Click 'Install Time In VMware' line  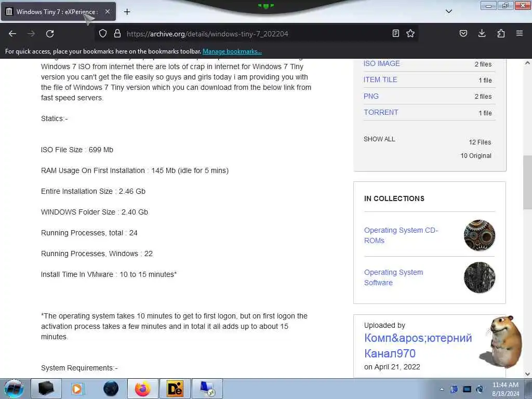109,274
